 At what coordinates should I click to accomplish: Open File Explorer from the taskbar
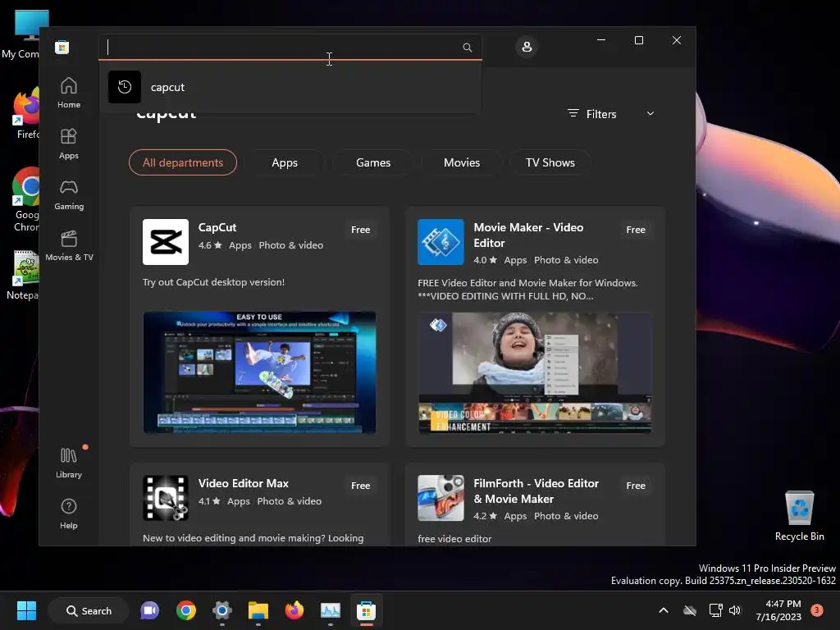click(258, 610)
